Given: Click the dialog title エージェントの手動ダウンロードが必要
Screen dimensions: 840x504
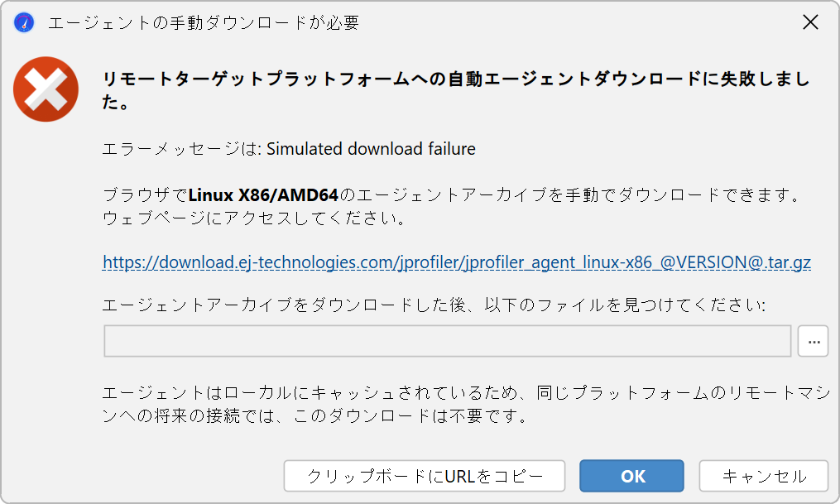Looking at the screenshot, I should (204, 22).
